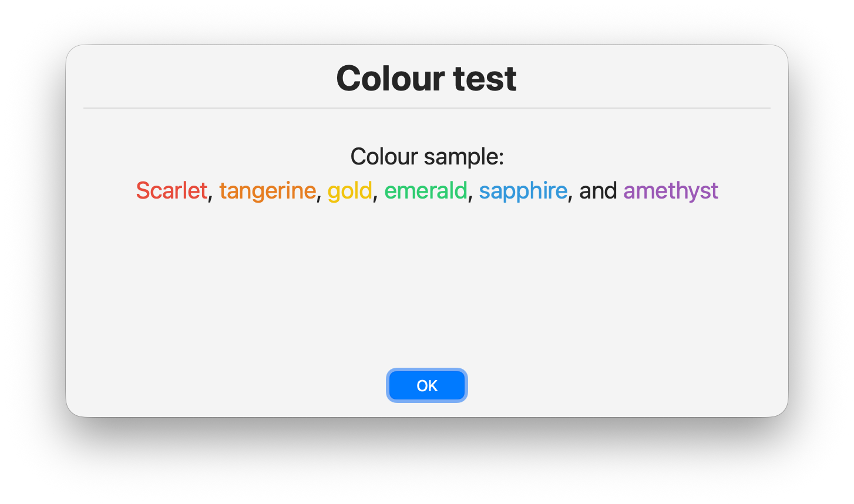
Task: Click the green word emerald
Action: pyautogui.click(x=425, y=191)
